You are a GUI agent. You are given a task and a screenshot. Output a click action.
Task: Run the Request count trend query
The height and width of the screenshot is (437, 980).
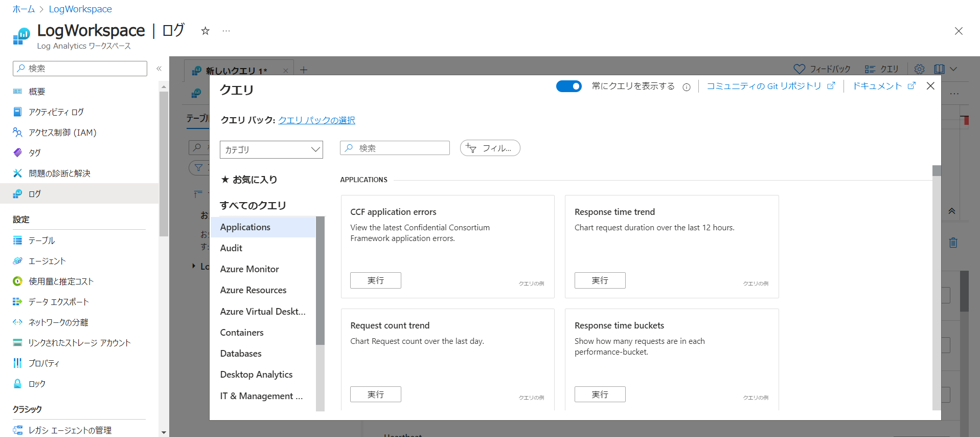pos(375,395)
